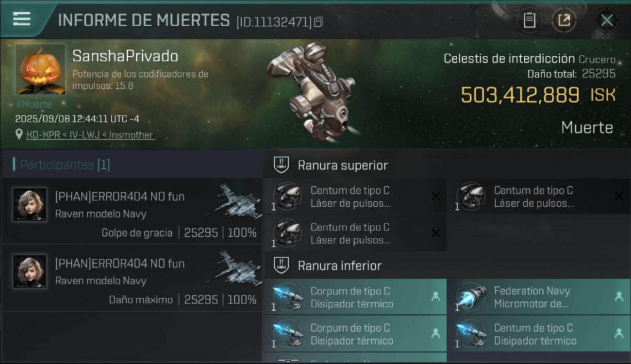Click the Ranura superior shield icon
631x364 pixels.
pyautogui.click(x=282, y=165)
